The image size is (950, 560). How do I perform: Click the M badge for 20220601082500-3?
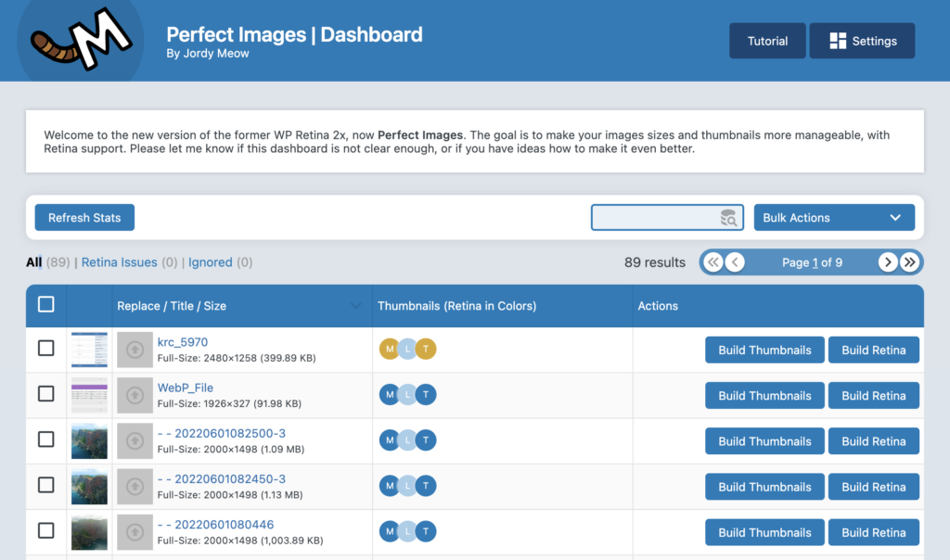click(x=390, y=440)
